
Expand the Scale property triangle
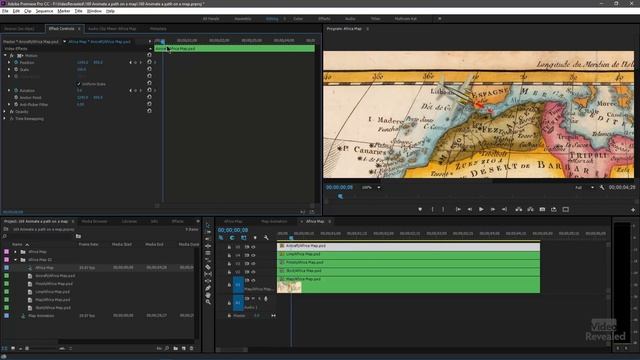coord(9,69)
